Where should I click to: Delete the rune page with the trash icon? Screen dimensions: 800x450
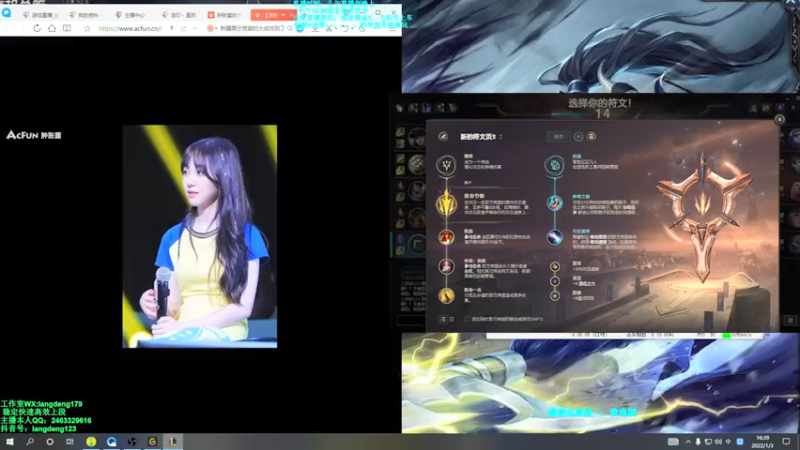591,136
